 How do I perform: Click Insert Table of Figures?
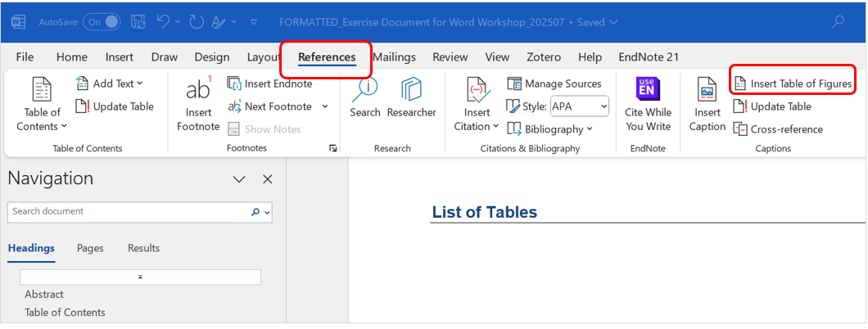coord(793,83)
